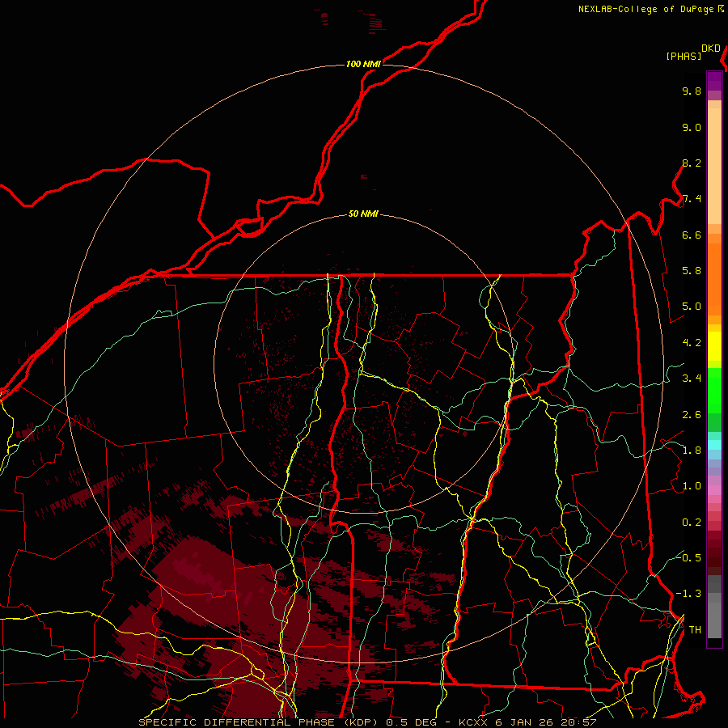
Task: Click the 3.4 legend value
Action: pyautogui.click(x=692, y=379)
